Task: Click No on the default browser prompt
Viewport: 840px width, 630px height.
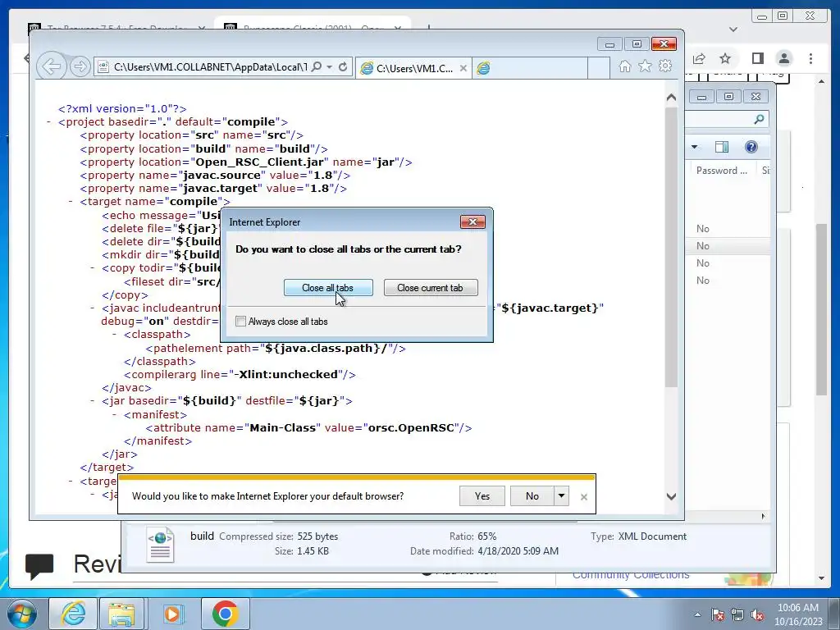Action: (532, 496)
